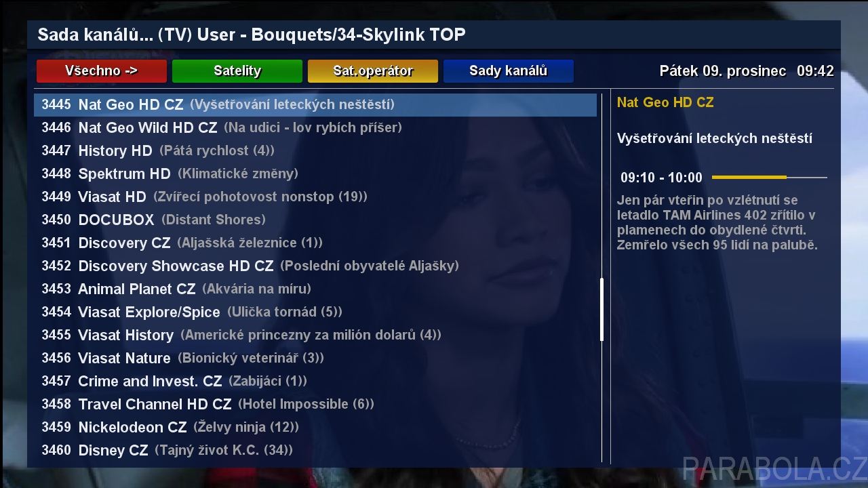
Task: Pick Disney CZ channel 3460
Action: pos(315,450)
